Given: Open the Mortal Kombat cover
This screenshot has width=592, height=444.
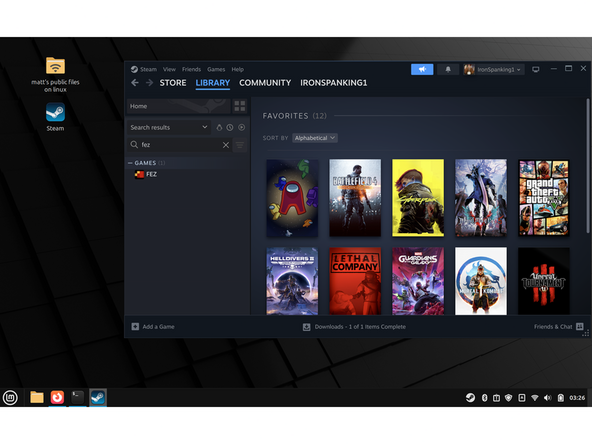Looking at the screenshot, I should (x=481, y=281).
